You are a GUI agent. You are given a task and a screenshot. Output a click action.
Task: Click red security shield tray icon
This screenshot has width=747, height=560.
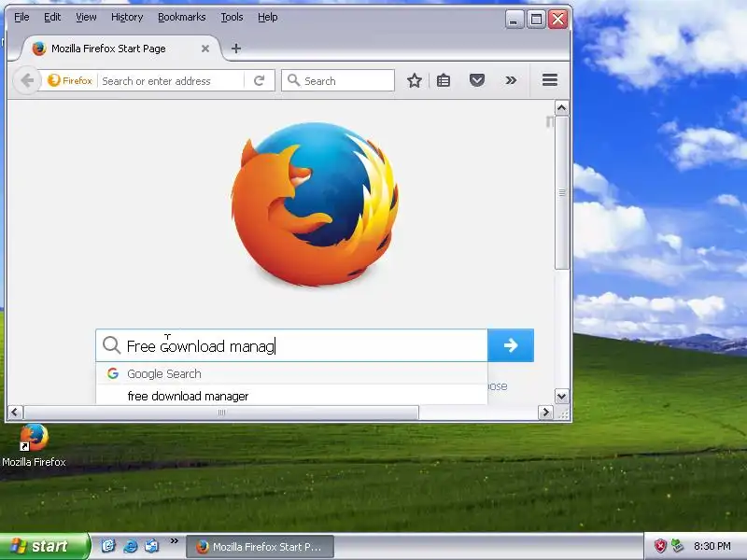[x=660, y=546]
